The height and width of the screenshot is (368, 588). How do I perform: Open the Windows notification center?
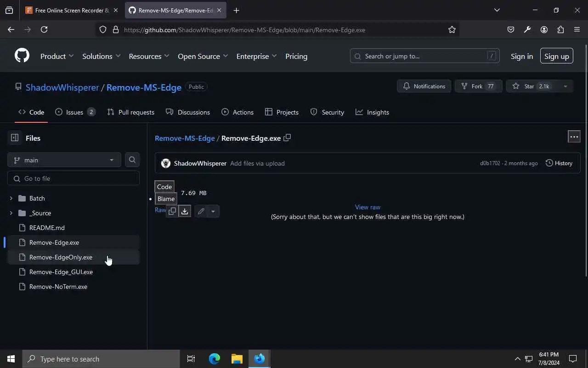pyautogui.click(x=573, y=359)
